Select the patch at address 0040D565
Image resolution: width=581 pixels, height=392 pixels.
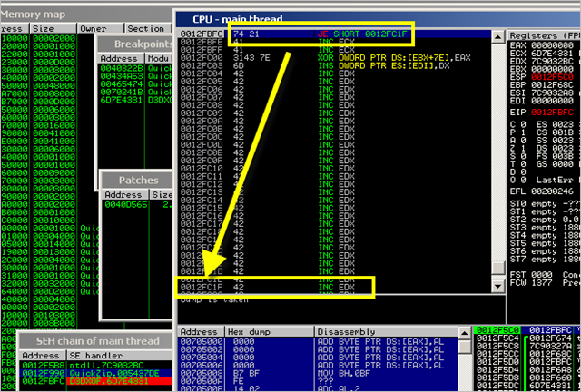click(x=123, y=205)
